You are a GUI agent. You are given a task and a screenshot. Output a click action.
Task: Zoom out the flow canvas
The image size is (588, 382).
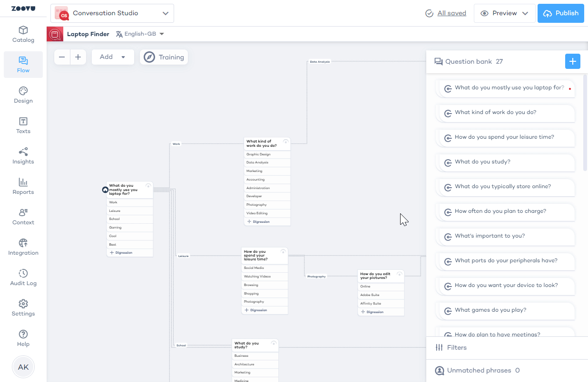(x=62, y=57)
